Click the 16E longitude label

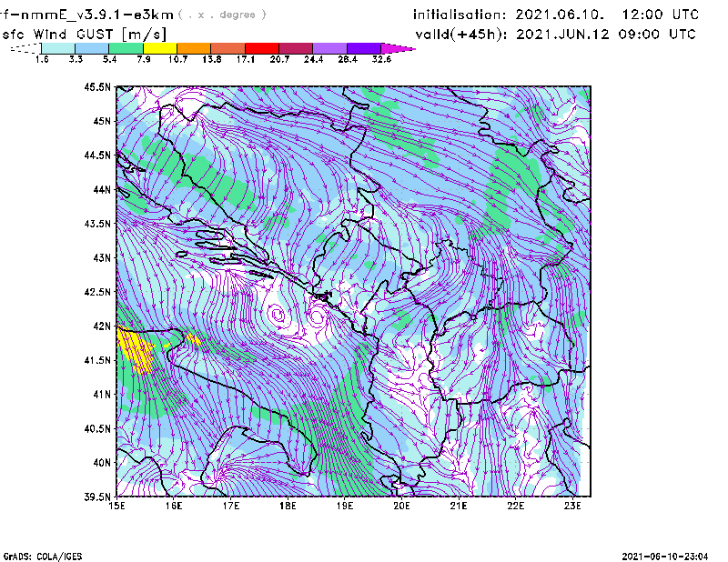pyautogui.click(x=174, y=506)
